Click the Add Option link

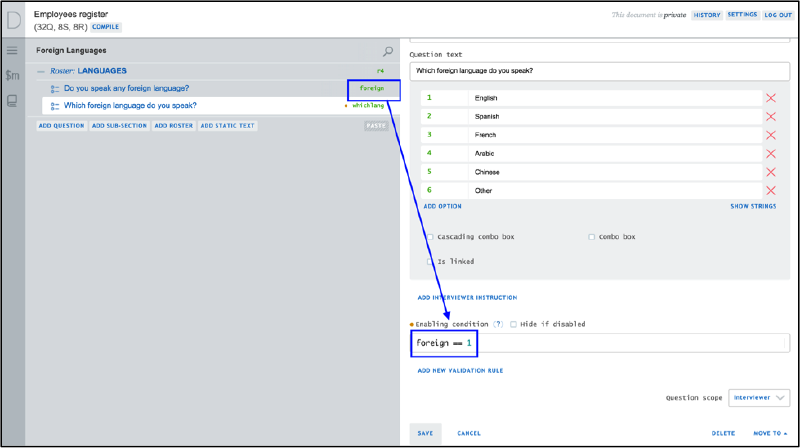[x=442, y=206]
